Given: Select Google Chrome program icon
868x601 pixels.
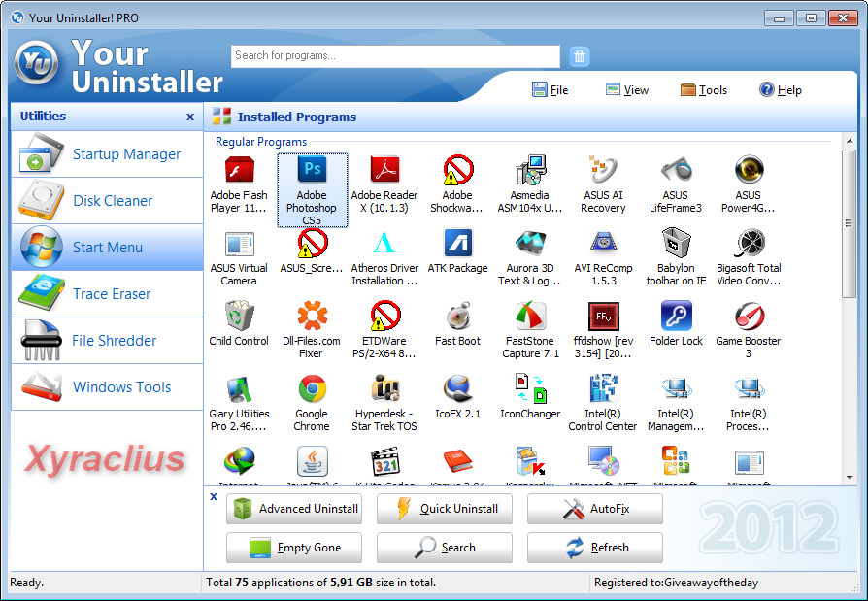Looking at the screenshot, I should click(x=313, y=389).
